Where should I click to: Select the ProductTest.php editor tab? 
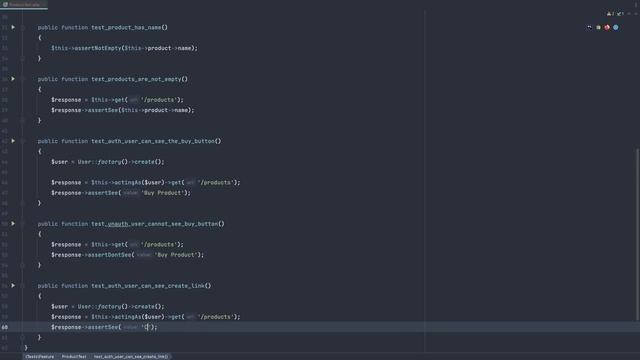pos(24,4)
